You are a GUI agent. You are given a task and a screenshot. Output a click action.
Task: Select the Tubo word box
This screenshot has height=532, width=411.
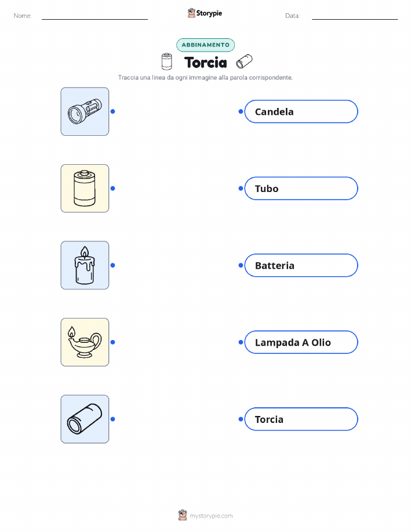pyautogui.click(x=301, y=189)
